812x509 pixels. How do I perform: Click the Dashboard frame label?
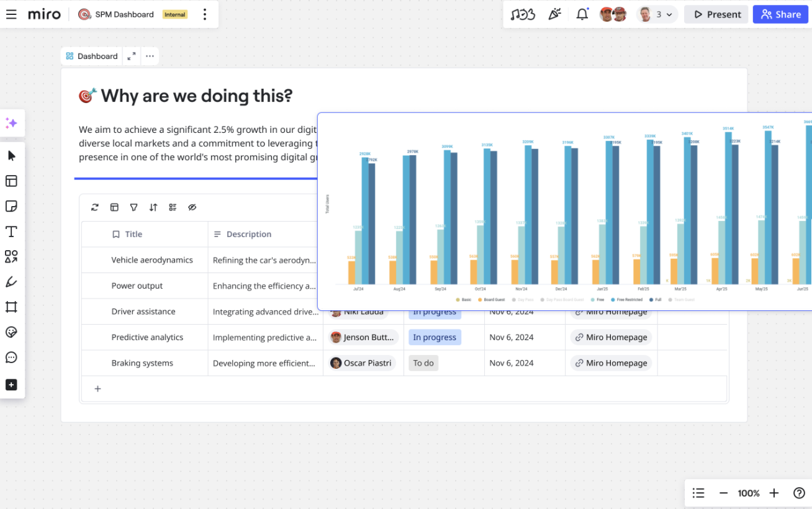92,56
